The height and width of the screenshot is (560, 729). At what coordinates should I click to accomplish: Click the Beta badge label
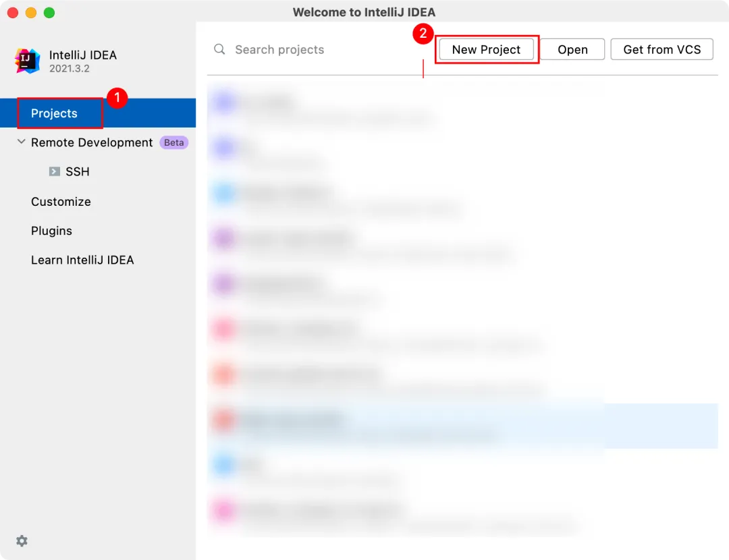click(x=174, y=142)
